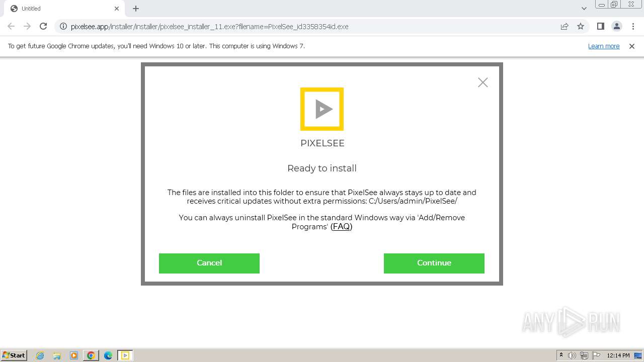Click the PIXELSEE title text
This screenshot has height=362, width=644.
[323, 143]
